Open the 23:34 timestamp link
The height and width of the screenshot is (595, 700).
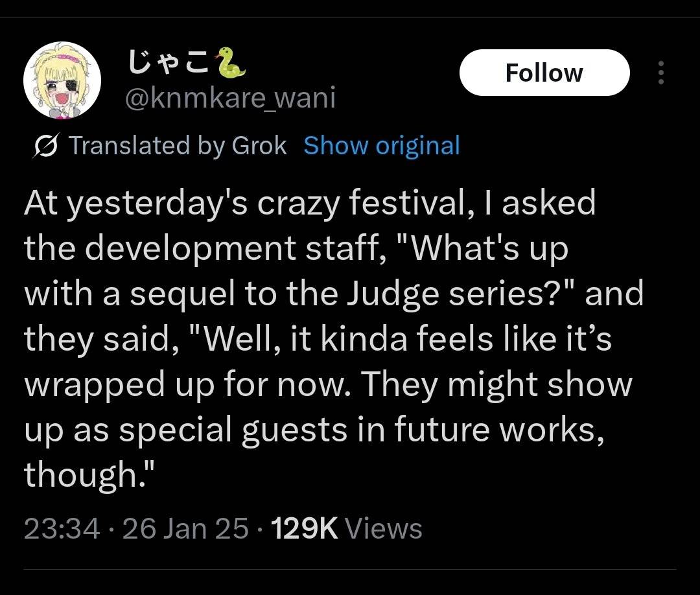[62, 528]
